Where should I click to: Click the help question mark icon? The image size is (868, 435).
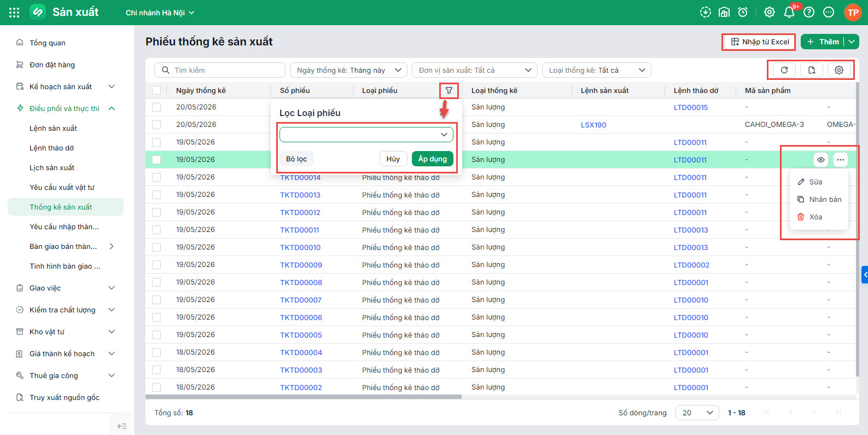pos(809,12)
